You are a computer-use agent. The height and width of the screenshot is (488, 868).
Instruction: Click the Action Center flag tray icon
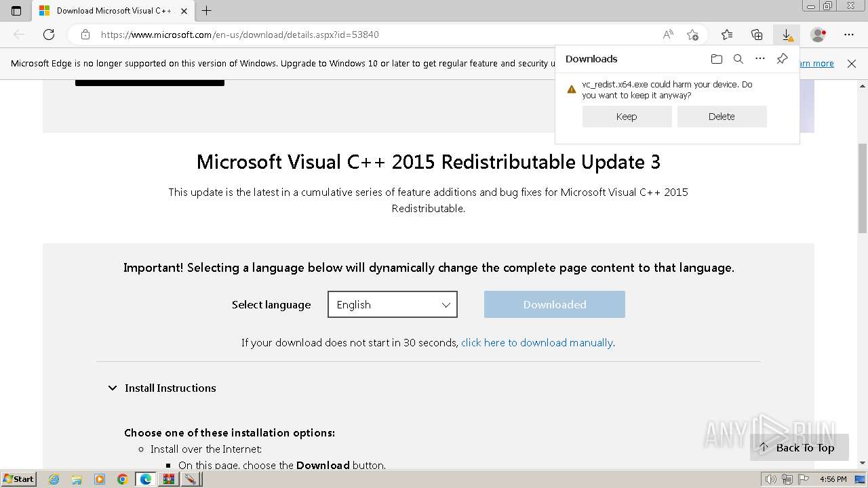[x=804, y=479]
